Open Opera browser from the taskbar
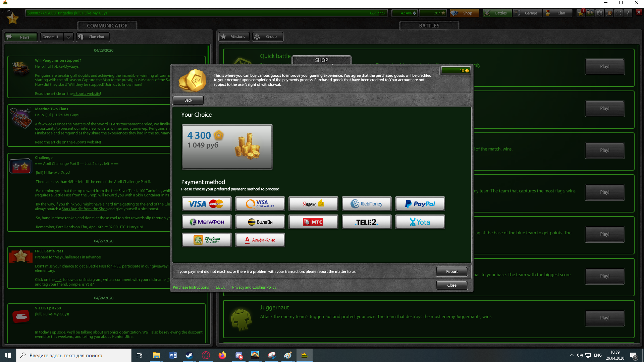Viewport: 644px width, 362px height. (x=206, y=355)
